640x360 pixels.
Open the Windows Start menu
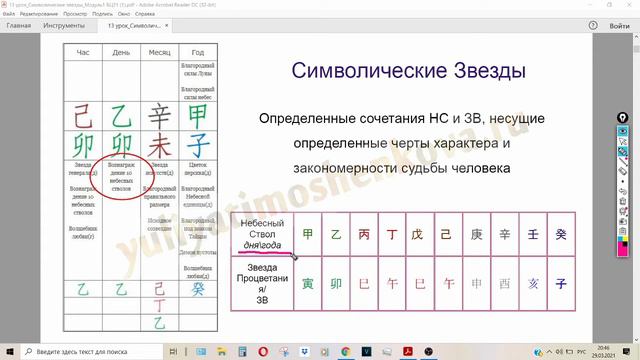[x=10, y=351]
